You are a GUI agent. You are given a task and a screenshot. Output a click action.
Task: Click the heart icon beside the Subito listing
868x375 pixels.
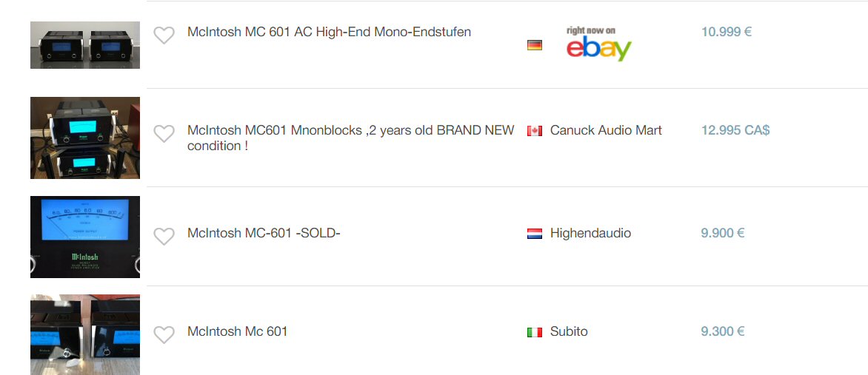[x=164, y=334]
